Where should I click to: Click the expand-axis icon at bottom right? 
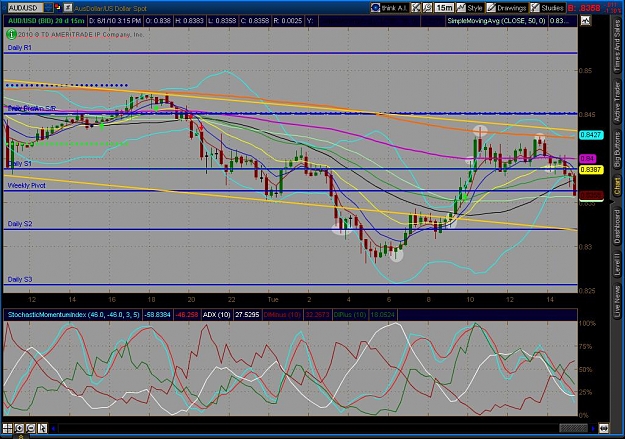[604, 429]
